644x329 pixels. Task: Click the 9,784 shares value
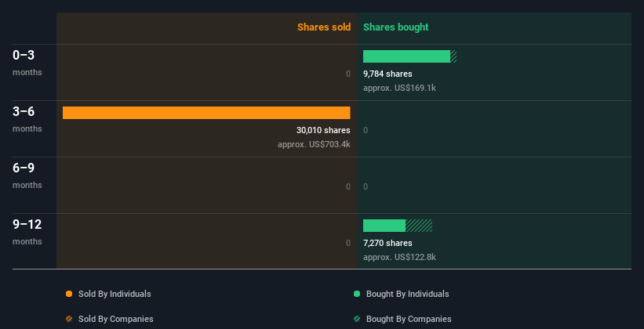click(x=387, y=74)
